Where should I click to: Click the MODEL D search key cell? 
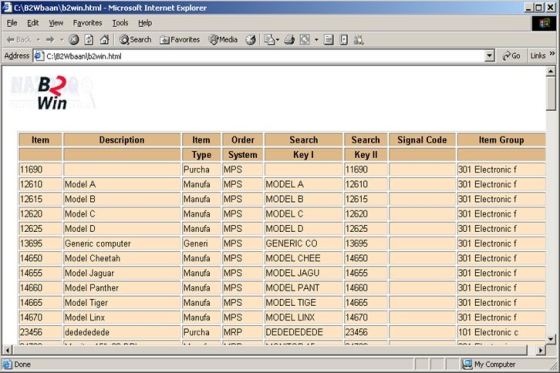(x=303, y=229)
